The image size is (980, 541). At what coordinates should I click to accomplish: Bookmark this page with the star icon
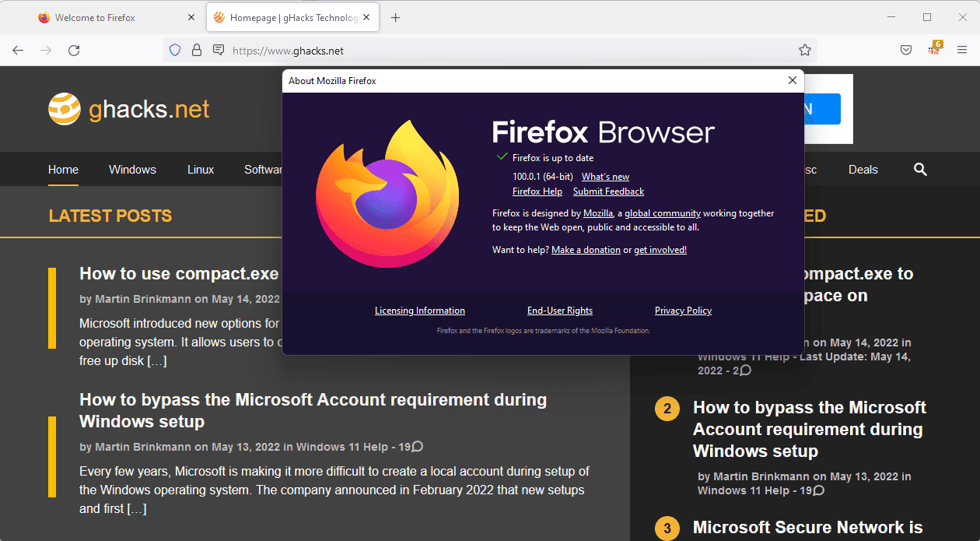805,51
